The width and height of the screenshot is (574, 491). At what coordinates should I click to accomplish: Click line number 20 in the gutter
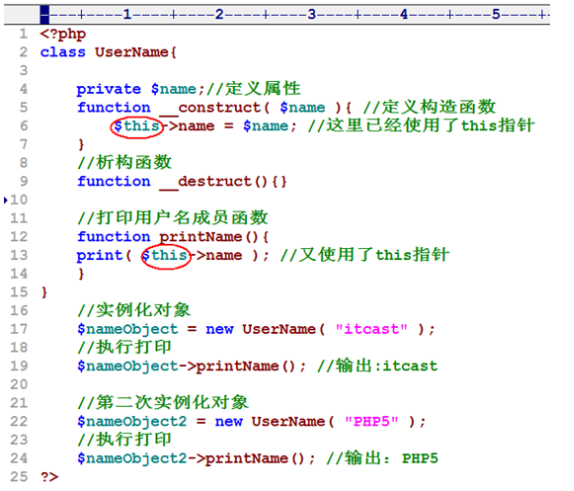click(19, 384)
